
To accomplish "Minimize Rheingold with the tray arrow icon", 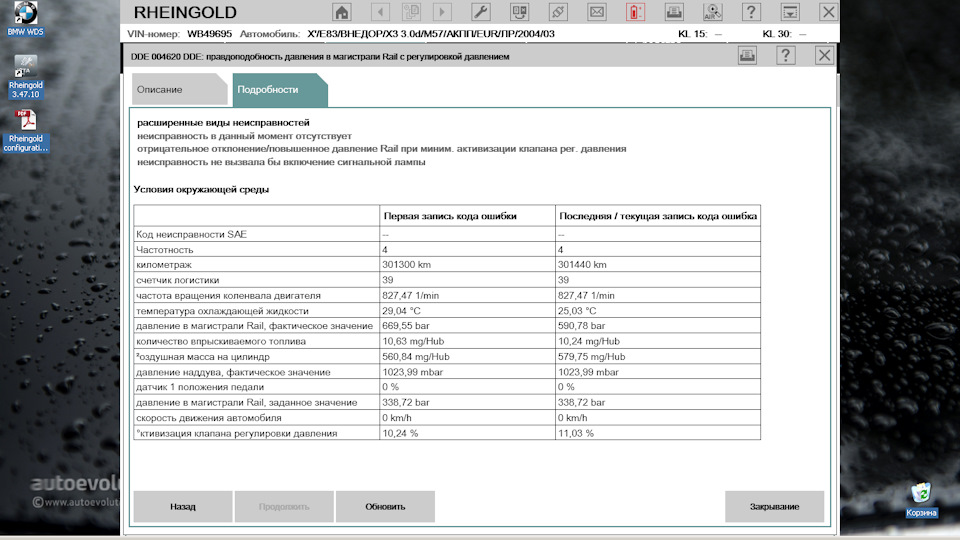I will click(x=790, y=12).
